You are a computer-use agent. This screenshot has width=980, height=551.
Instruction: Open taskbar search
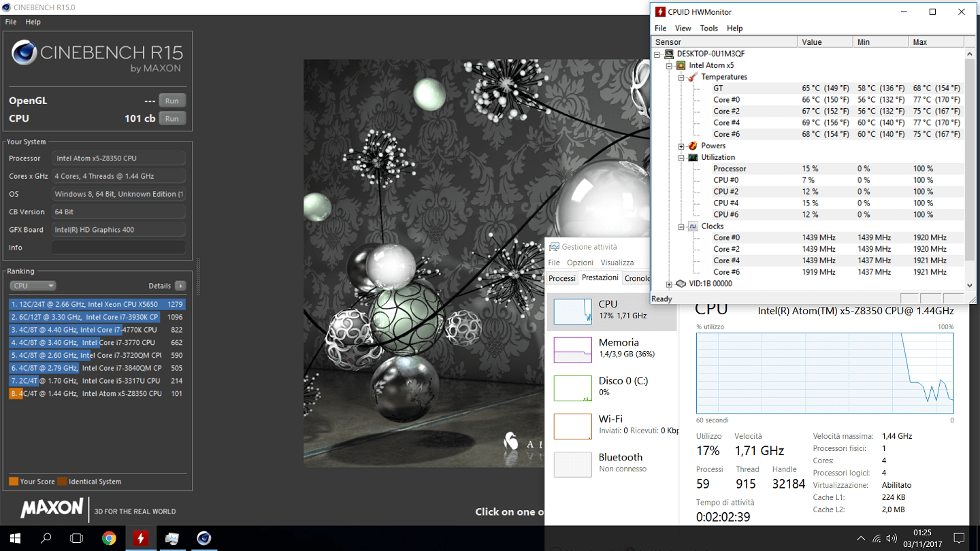point(46,538)
